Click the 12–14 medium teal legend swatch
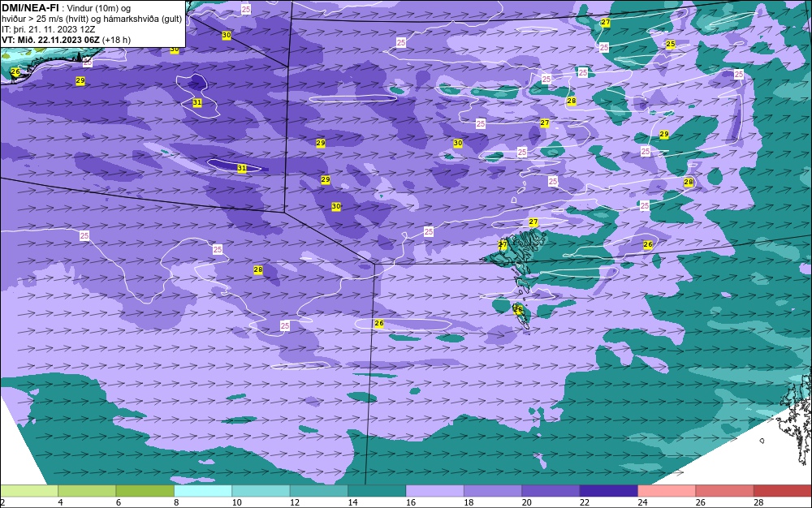This screenshot has width=812, height=508. pos(319,491)
